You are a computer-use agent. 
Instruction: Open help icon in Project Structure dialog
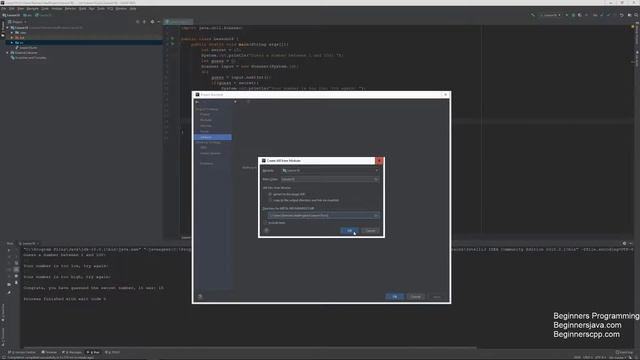coord(200,297)
